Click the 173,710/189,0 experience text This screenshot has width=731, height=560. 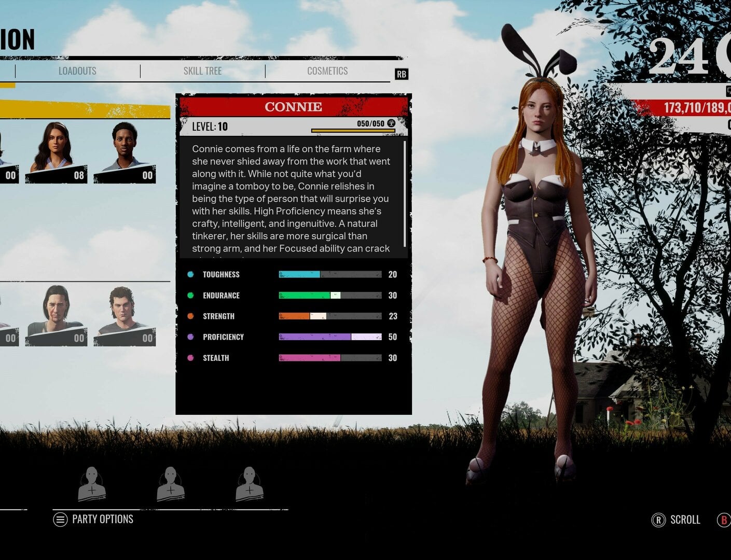coord(697,107)
